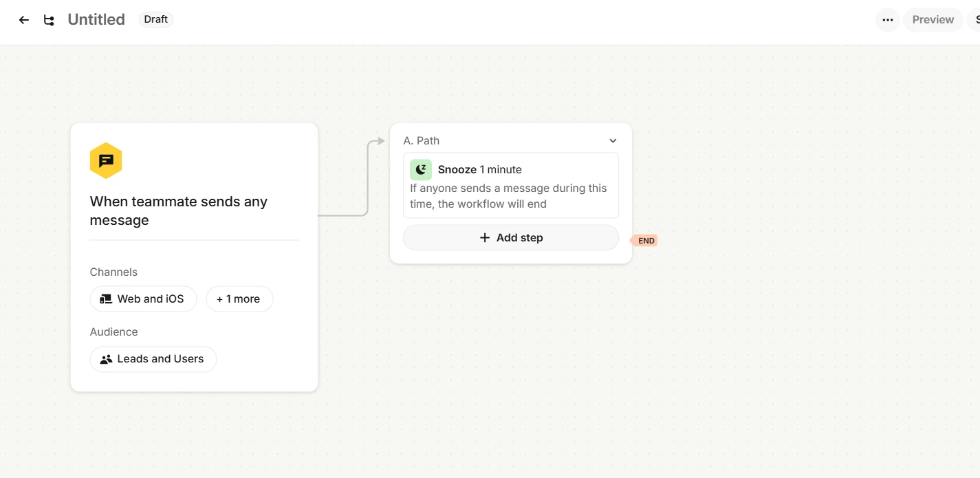980x478 pixels.
Task: Open the three-dot more options menu
Action: (x=887, y=20)
